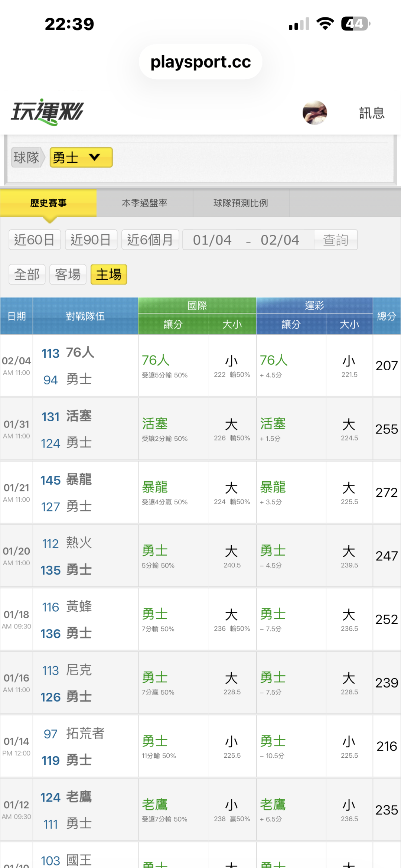Select the 主場 home games filter
This screenshot has height=868, width=401.
tap(109, 274)
